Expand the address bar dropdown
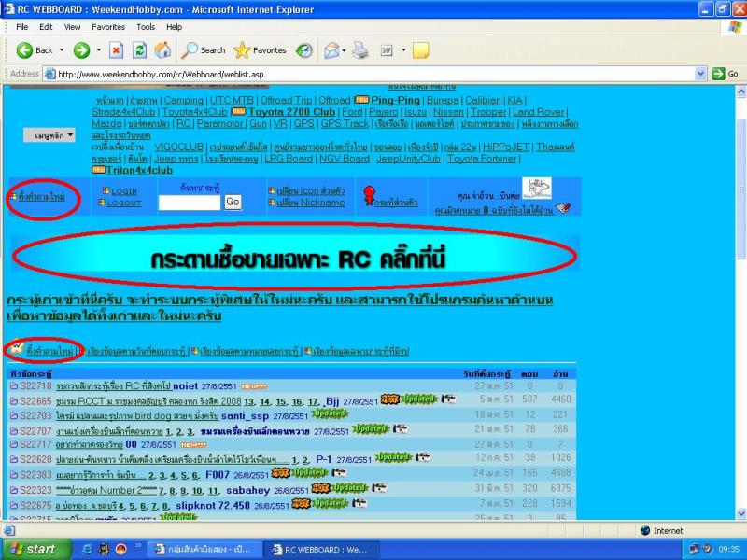The height and width of the screenshot is (560, 747). 701,74
